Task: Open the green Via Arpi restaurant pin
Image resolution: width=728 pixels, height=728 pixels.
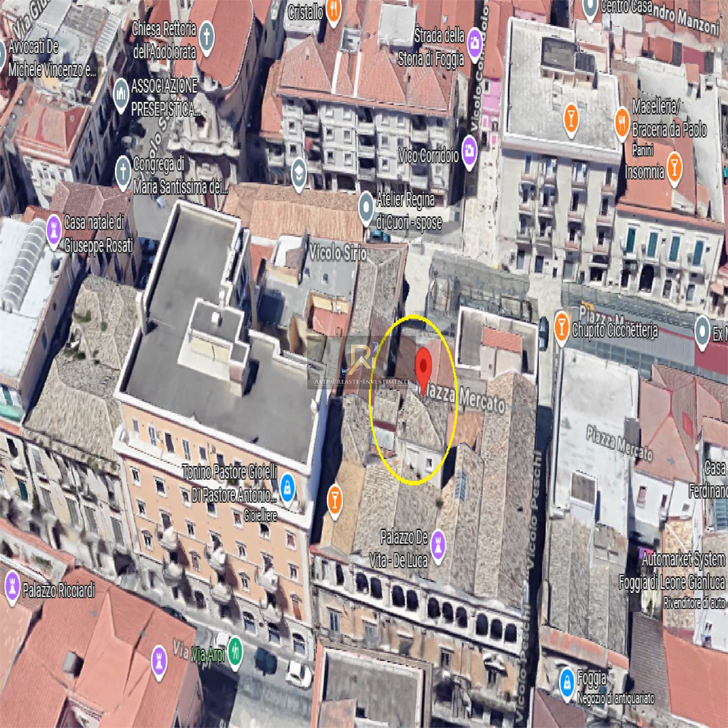Action: click(x=234, y=652)
